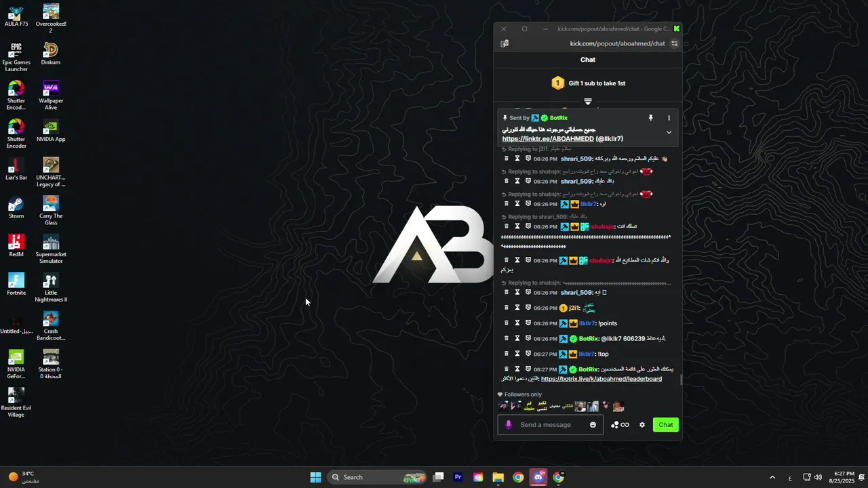Open Adobe Premiere Pro from taskbar
This screenshot has width=868, height=488.
tap(458, 477)
